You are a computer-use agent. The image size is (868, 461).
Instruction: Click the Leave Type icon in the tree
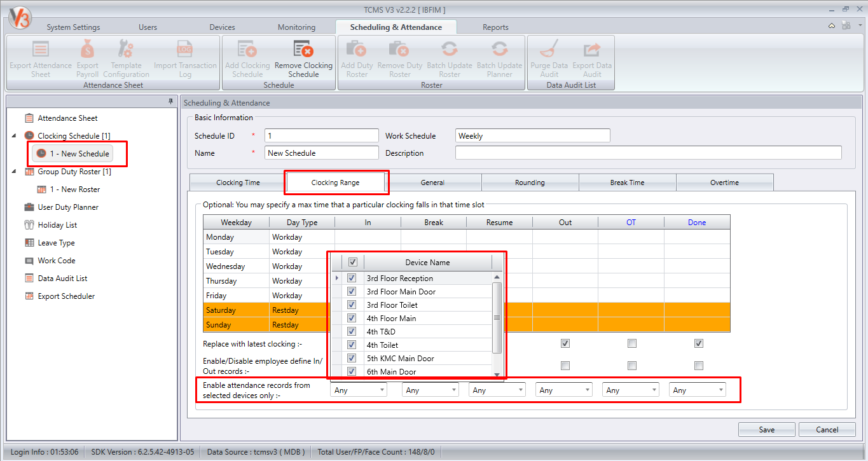pos(29,243)
